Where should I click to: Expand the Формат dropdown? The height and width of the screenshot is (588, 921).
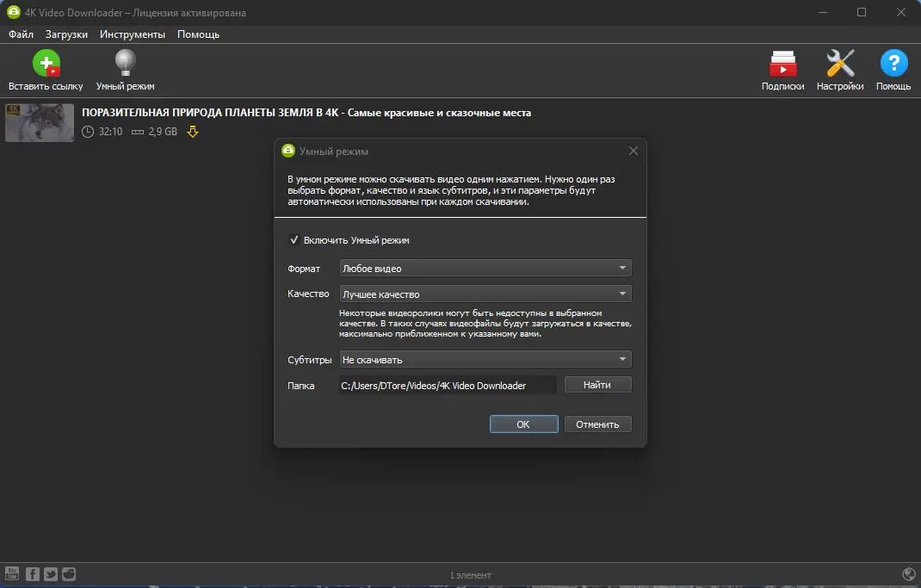click(x=485, y=269)
